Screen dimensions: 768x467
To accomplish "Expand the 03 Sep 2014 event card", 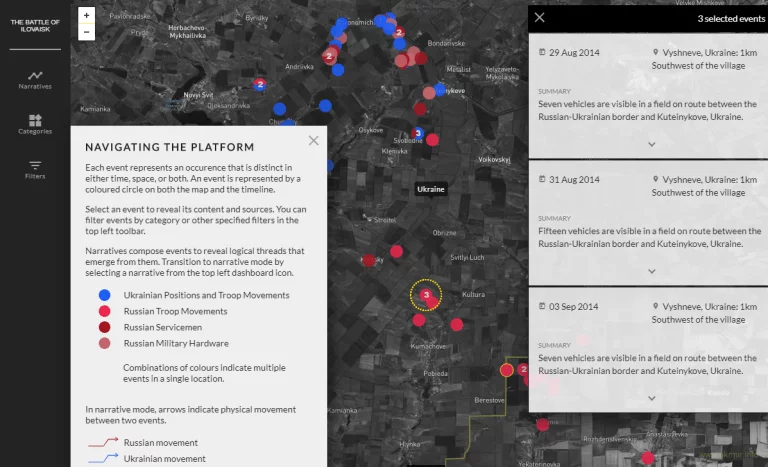I will [651, 398].
